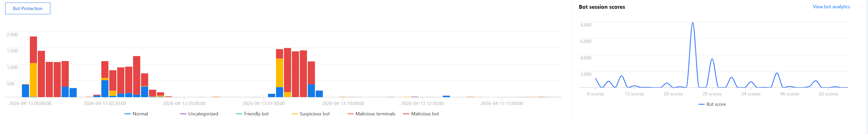This screenshot has width=868, height=134.
Task: Open the View bot analytics link
Action: coord(831,7)
